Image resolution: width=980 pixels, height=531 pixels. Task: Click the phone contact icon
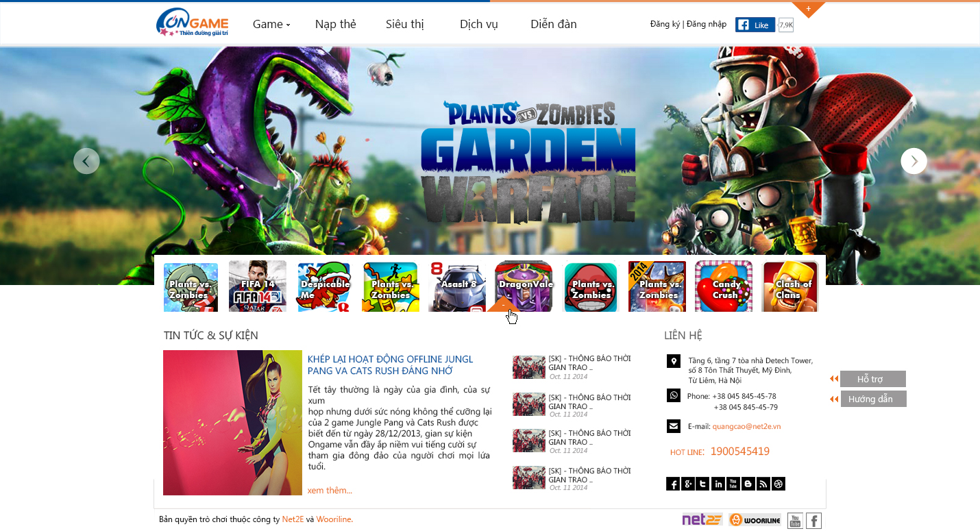pos(674,395)
